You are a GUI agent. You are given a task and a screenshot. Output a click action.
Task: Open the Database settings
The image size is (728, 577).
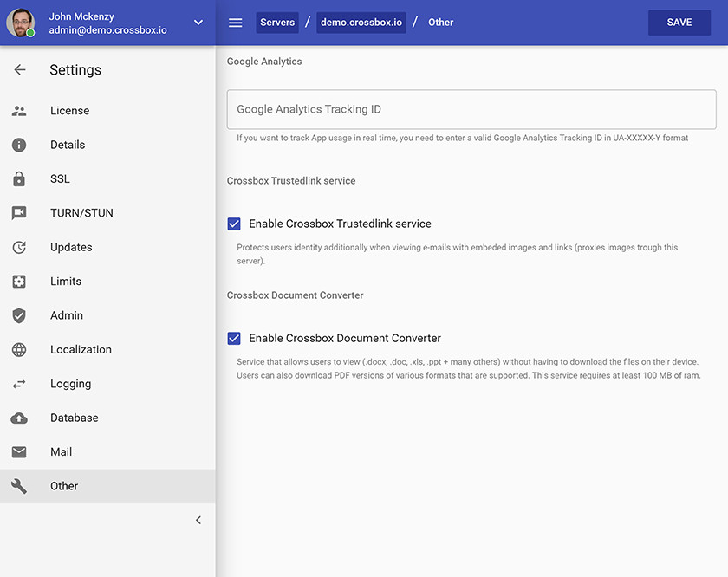click(x=107, y=418)
